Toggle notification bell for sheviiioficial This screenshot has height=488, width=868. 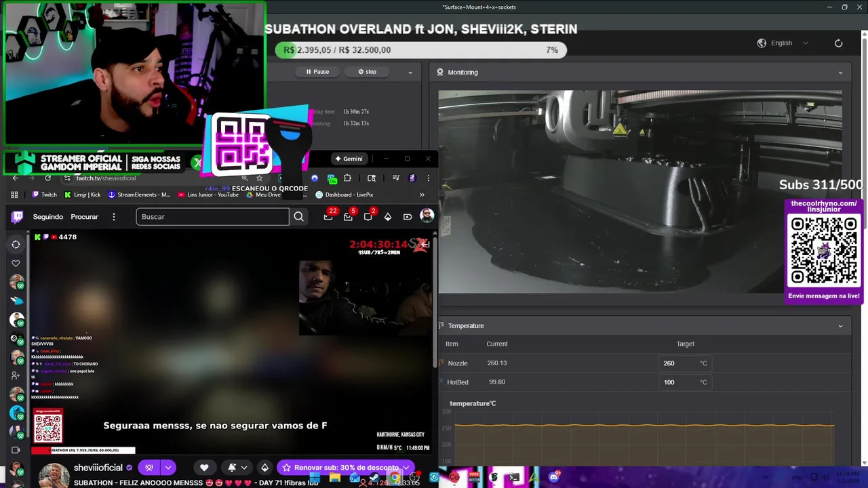pyautogui.click(x=232, y=468)
